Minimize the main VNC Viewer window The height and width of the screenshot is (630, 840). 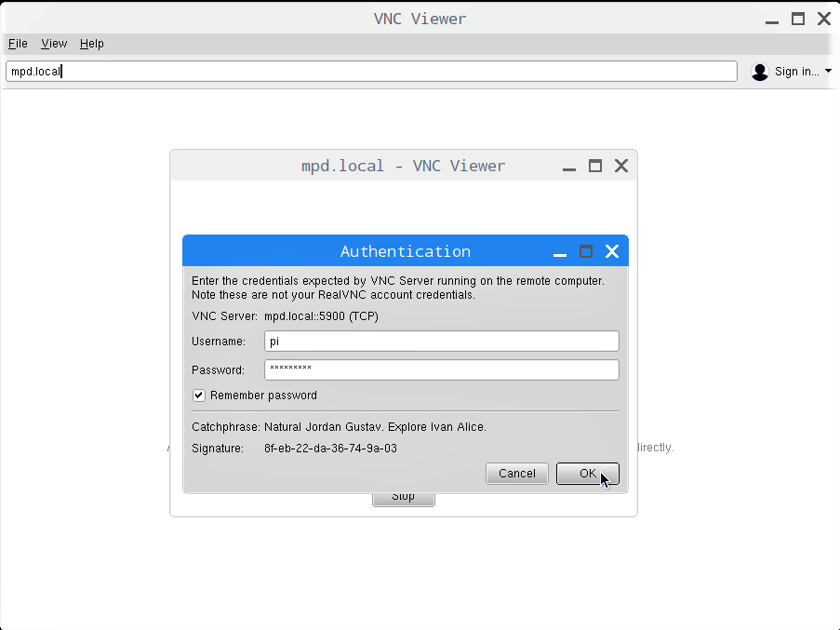point(772,22)
